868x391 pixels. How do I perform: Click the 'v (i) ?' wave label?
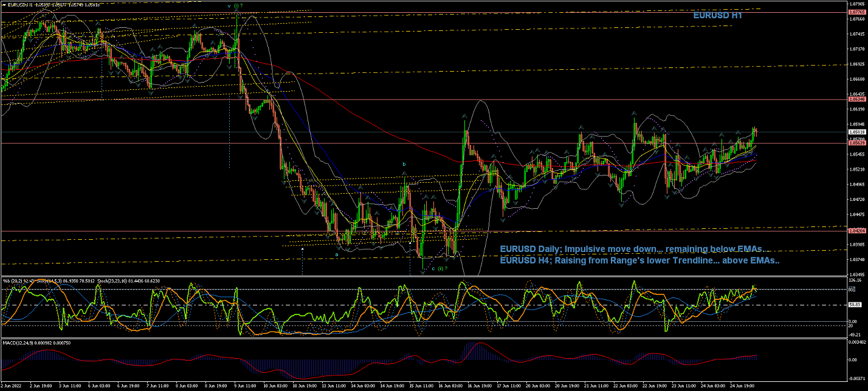coord(236,5)
